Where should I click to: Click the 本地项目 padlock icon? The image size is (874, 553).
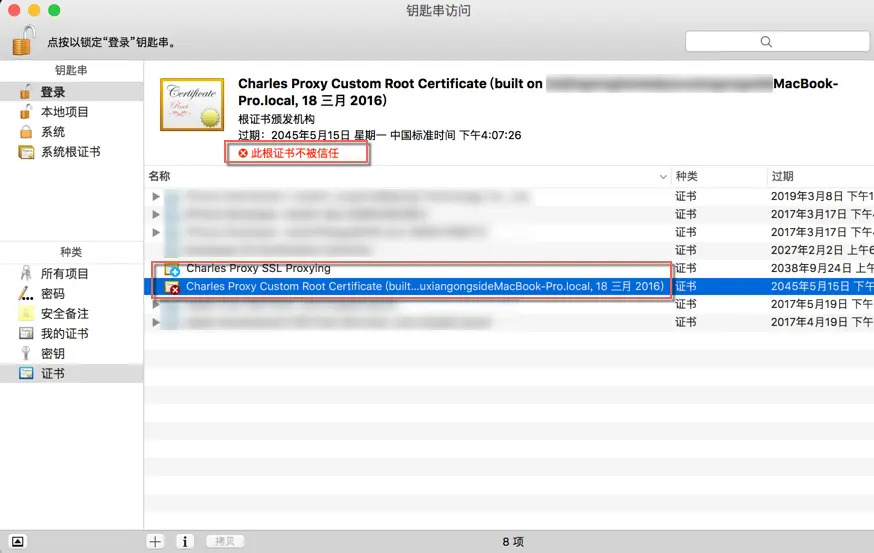26,111
